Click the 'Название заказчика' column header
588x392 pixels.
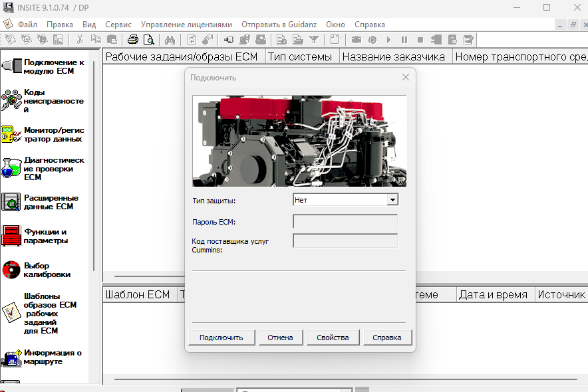click(x=396, y=56)
